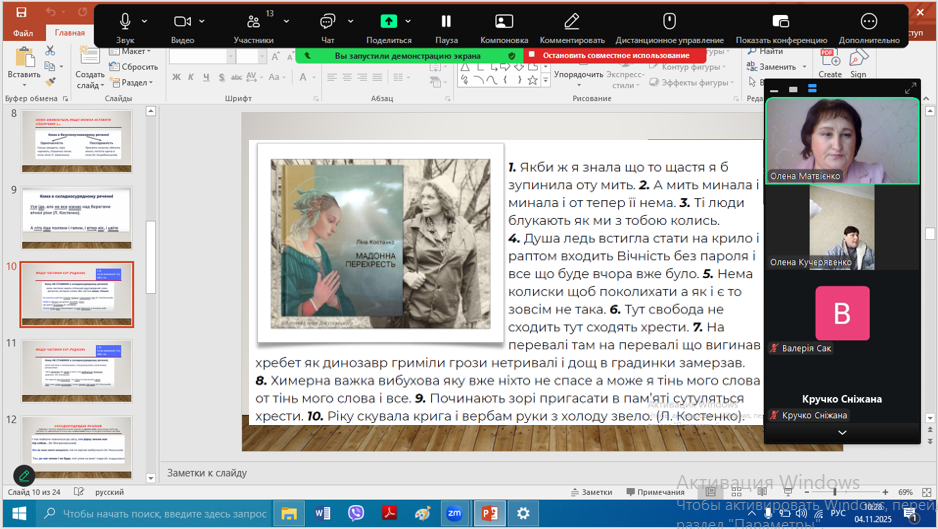Expand chat options arrow next to Чат
The image size is (938, 529).
pos(351,22)
